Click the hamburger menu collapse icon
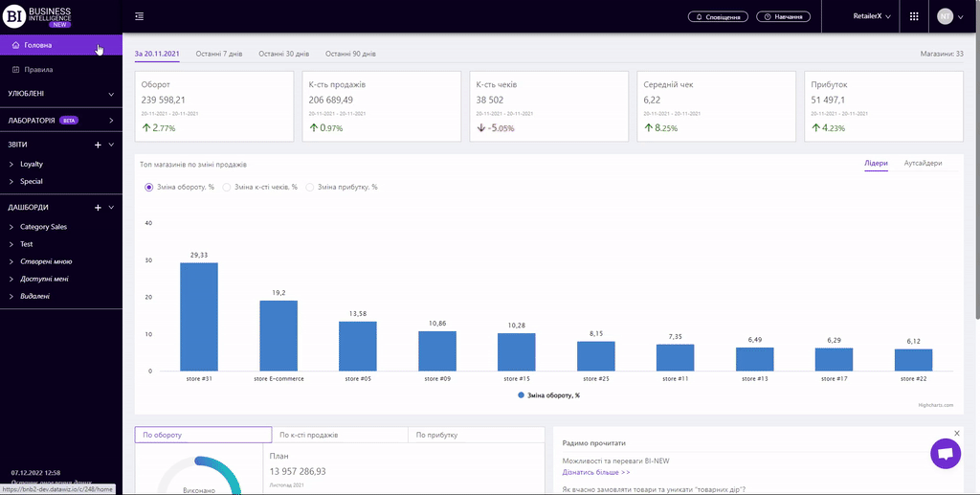Viewport: 980px width, 495px height. (140, 16)
